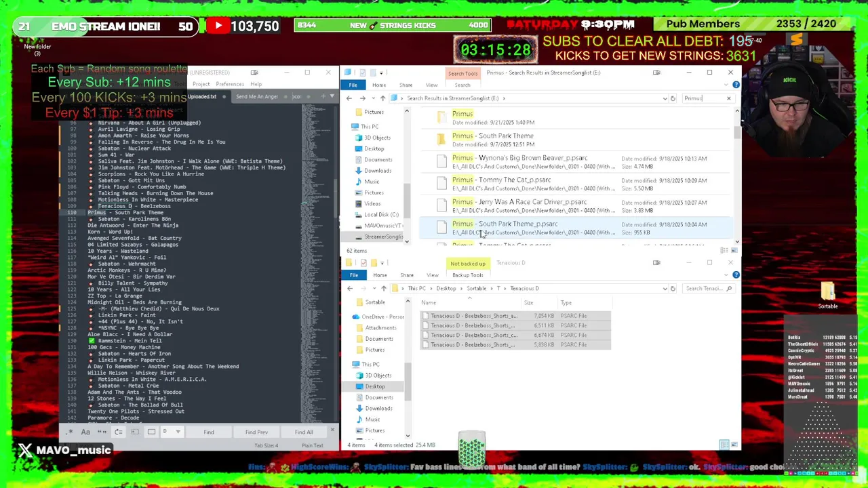The width and height of the screenshot is (868, 488).
Task: Go up one level in Primus search window
Action: (382, 98)
